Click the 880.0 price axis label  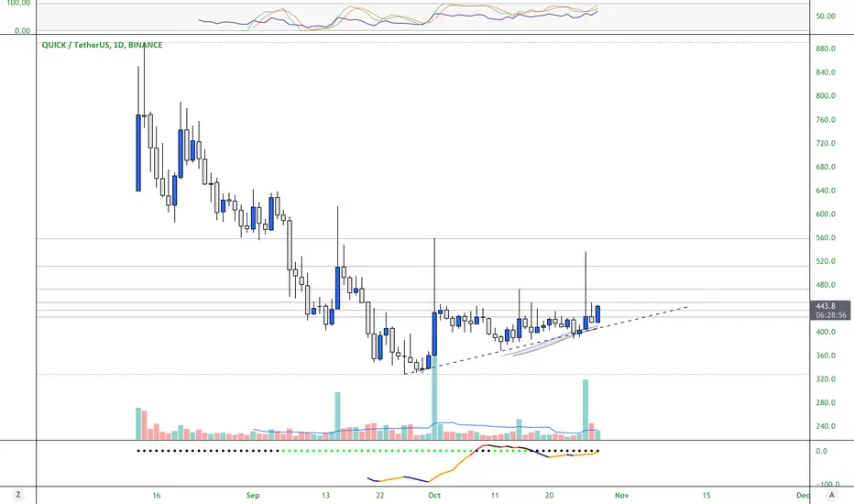pos(826,49)
